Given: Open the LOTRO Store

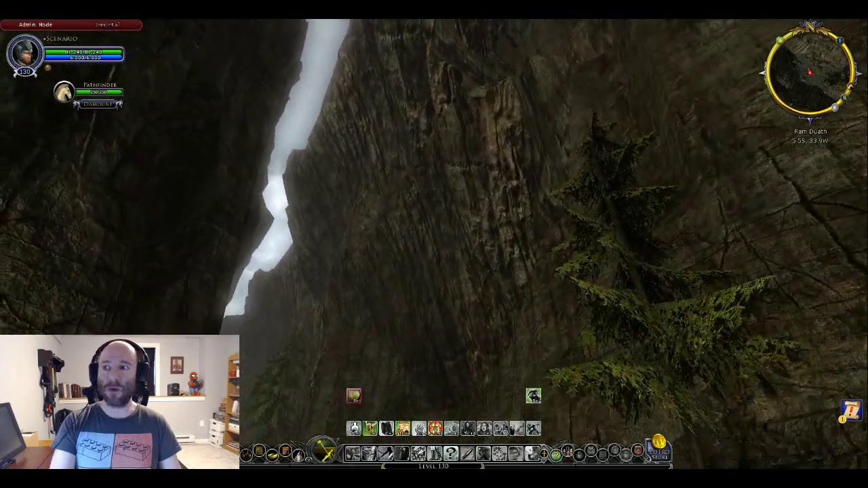Looking at the screenshot, I should [x=659, y=449].
